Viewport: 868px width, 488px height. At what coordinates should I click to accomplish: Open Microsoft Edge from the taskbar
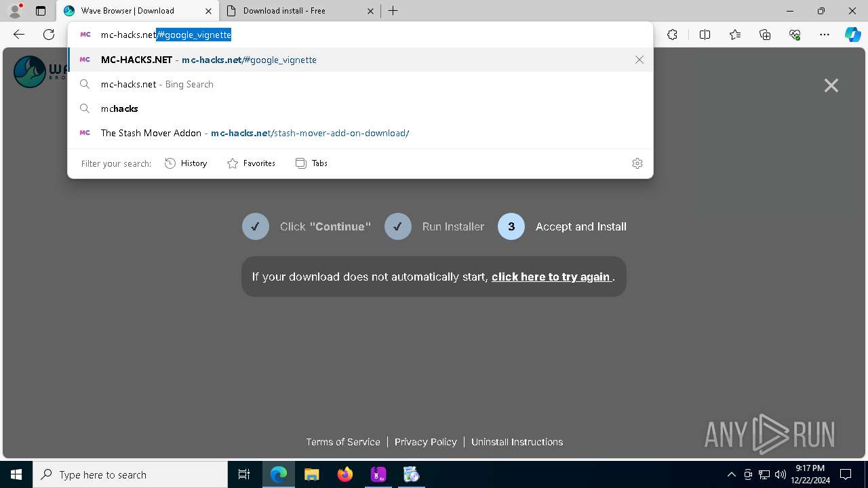(x=279, y=474)
